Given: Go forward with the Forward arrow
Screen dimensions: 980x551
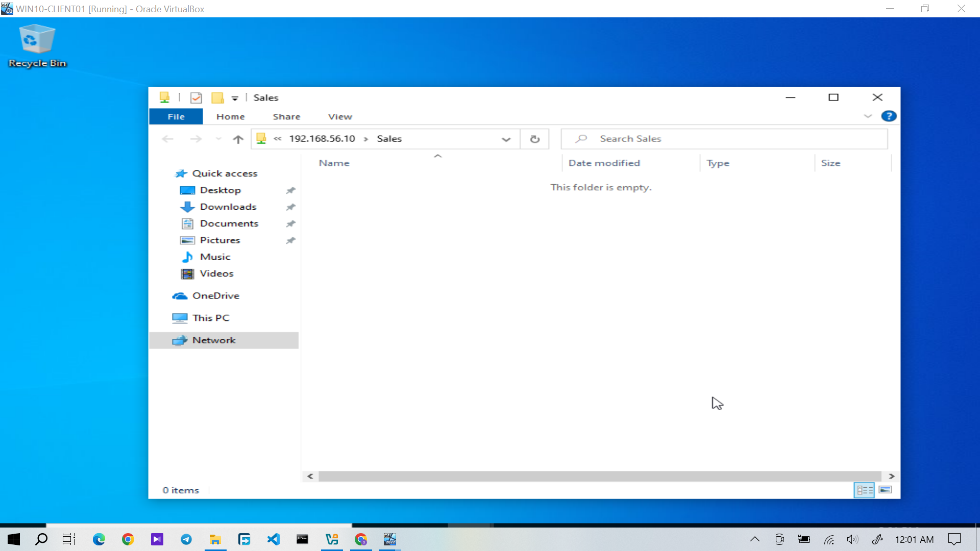Looking at the screenshot, I should 196,139.
